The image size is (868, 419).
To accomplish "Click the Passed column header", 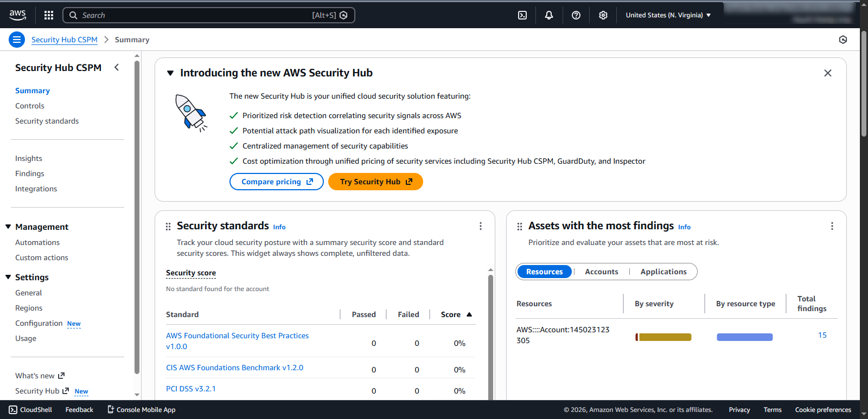I will pyautogui.click(x=364, y=314).
